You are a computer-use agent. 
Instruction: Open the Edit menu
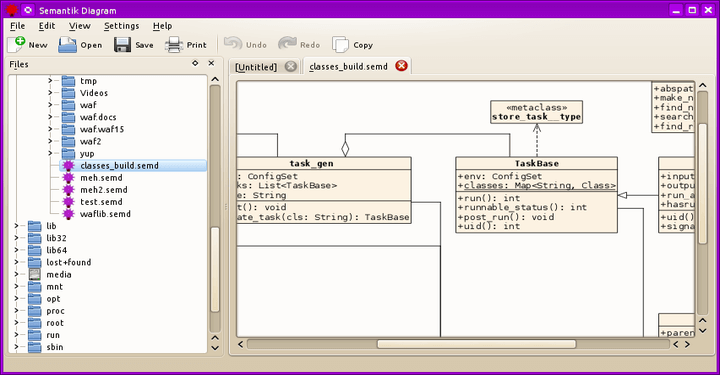click(46, 26)
